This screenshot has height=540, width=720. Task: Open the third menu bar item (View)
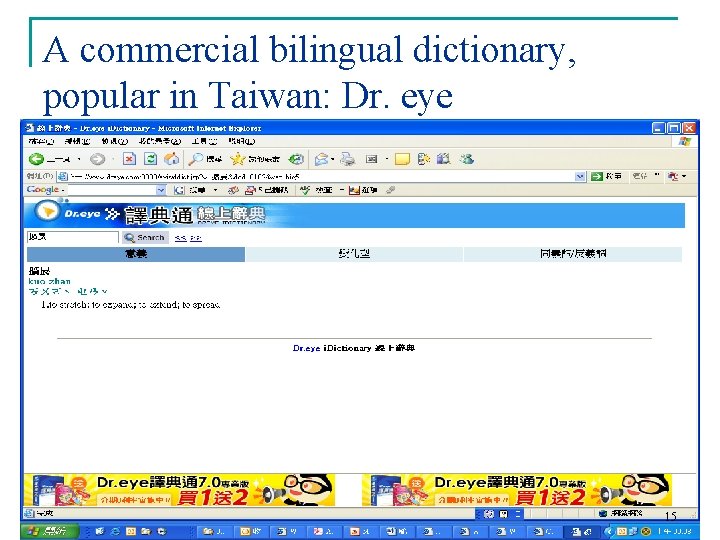click(114, 141)
